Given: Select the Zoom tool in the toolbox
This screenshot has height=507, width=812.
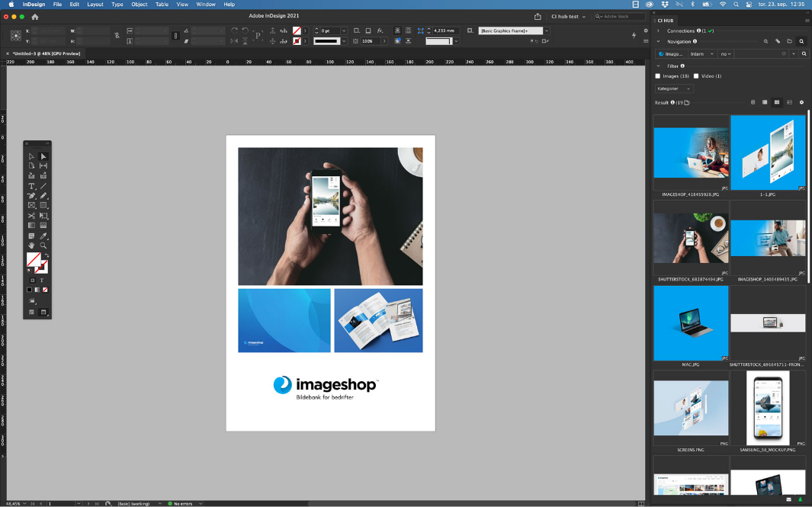Looking at the screenshot, I should click(43, 245).
